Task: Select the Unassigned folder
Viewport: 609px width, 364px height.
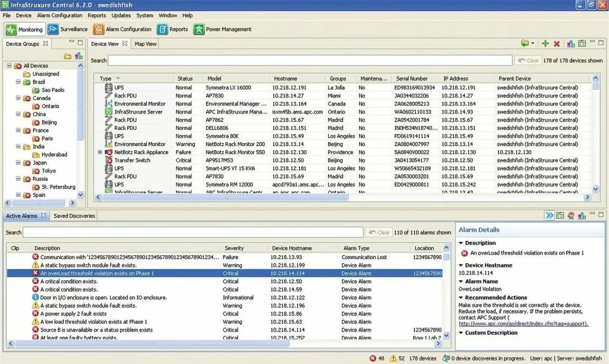Action: click(46, 74)
